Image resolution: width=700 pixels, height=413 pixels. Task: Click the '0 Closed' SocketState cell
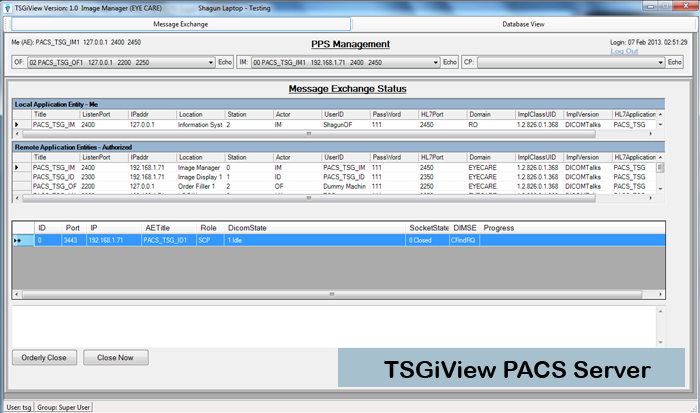[427, 240]
